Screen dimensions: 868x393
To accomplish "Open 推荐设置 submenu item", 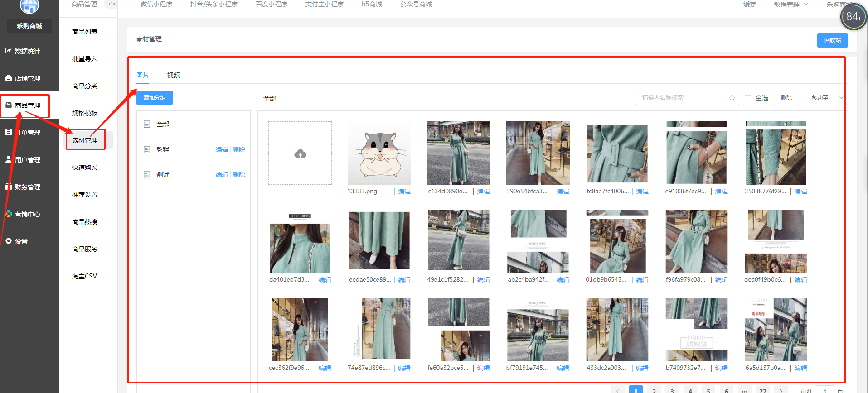I will click(85, 195).
